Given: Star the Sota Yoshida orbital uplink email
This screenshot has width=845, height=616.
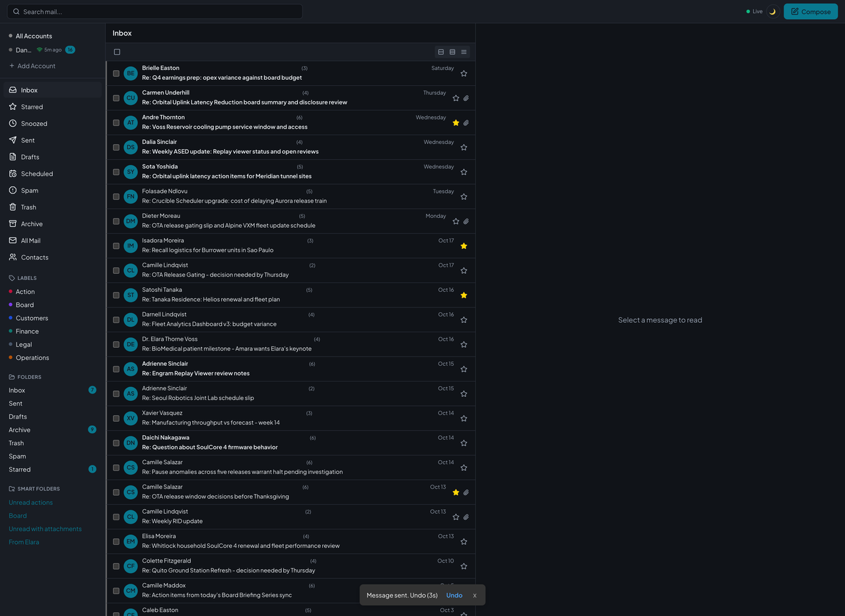Looking at the screenshot, I should [x=463, y=172].
